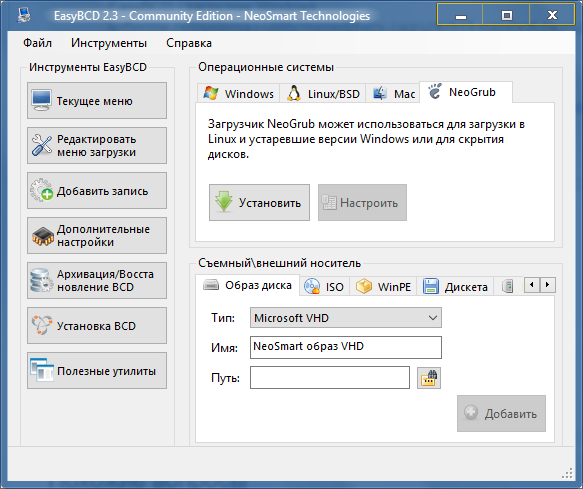Open Архивация/Восстановление BCD
Viewport: 583px width, 489px height.
pos(97,281)
